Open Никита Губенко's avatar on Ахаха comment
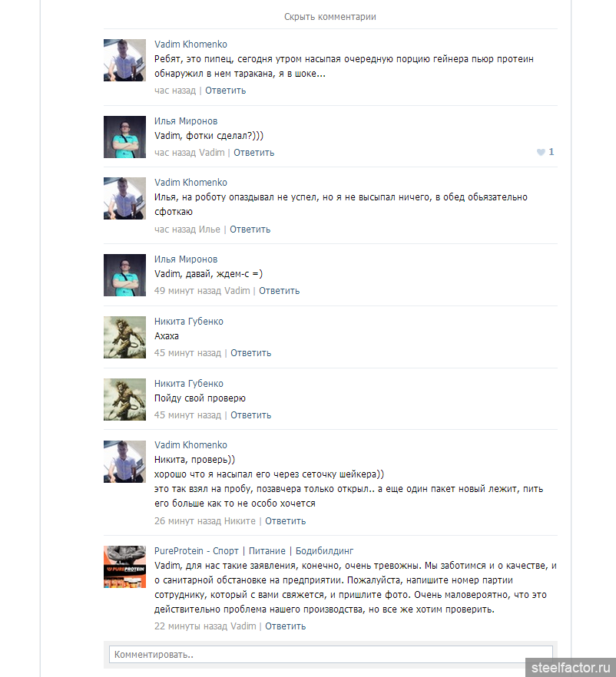Viewport: 616px width, 677px height. 125,337
